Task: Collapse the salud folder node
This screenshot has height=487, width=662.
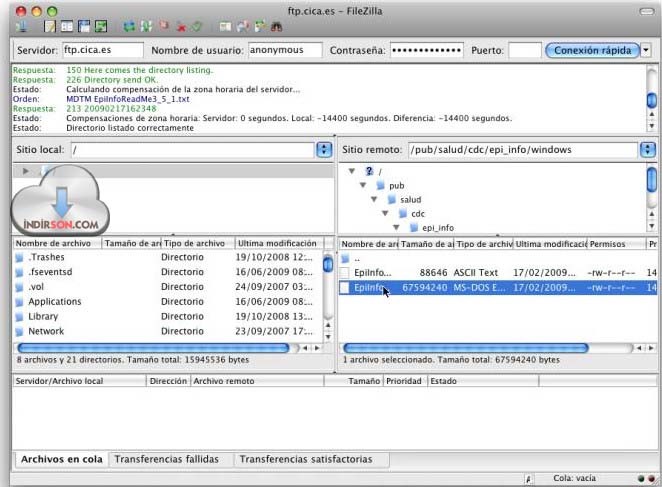Action: [374, 199]
